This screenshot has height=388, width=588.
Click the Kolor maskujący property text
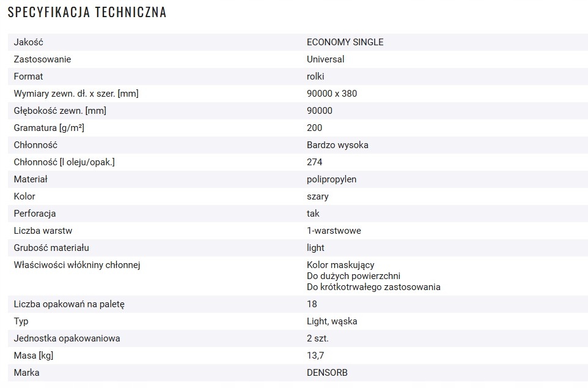point(340,265)
